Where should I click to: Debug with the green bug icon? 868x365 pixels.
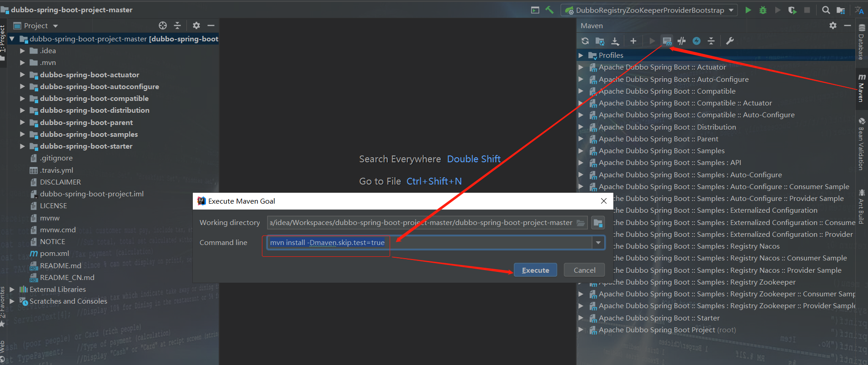coord(763,10)
